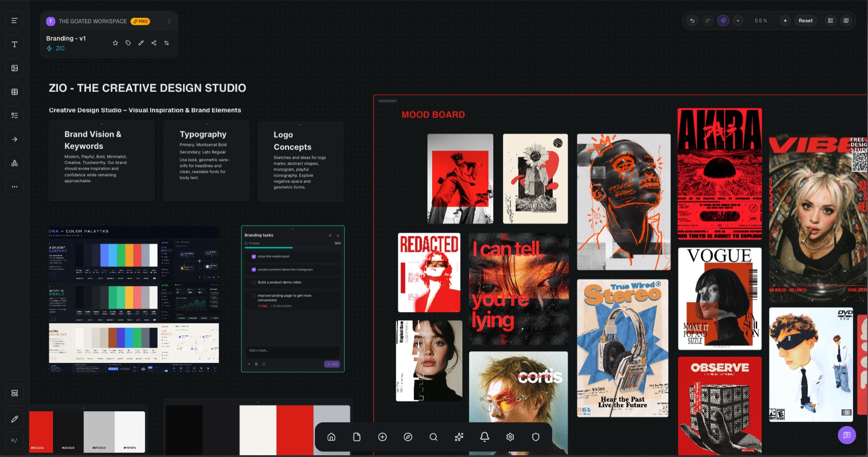Open the Typography card
This screenshot has height=457, width=868.
click(x=206, y=161)
